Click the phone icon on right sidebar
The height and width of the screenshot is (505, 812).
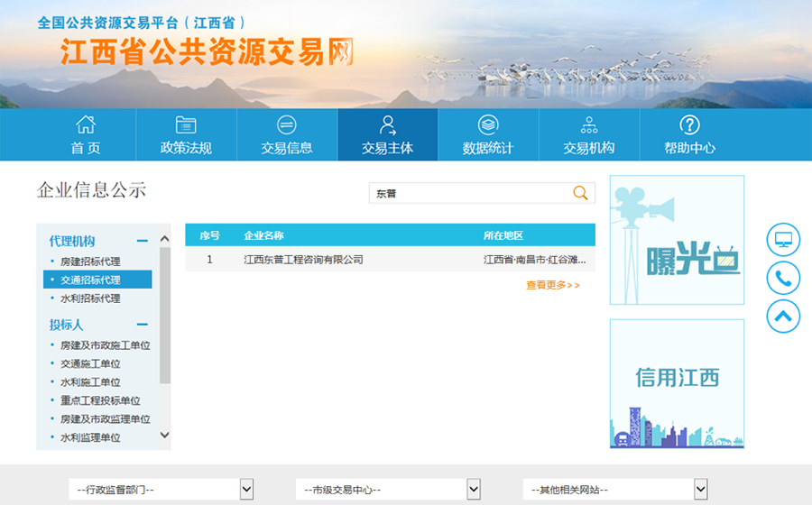(x=783, y=279)
